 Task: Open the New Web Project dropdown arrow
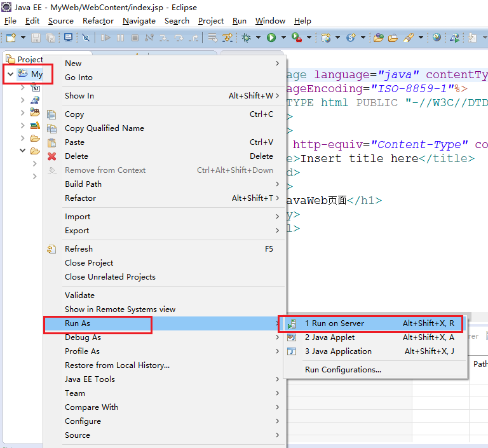coord(337,37)
